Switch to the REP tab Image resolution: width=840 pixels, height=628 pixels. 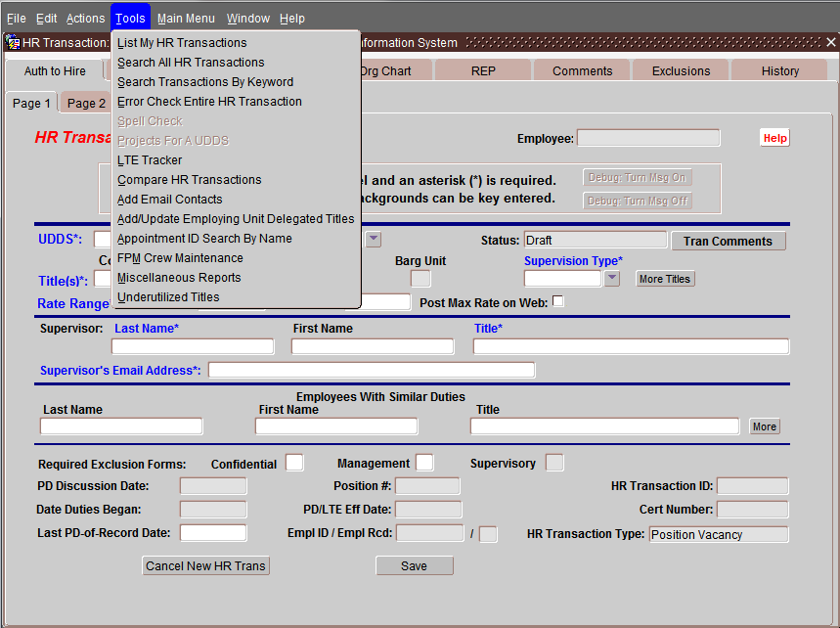483,70
